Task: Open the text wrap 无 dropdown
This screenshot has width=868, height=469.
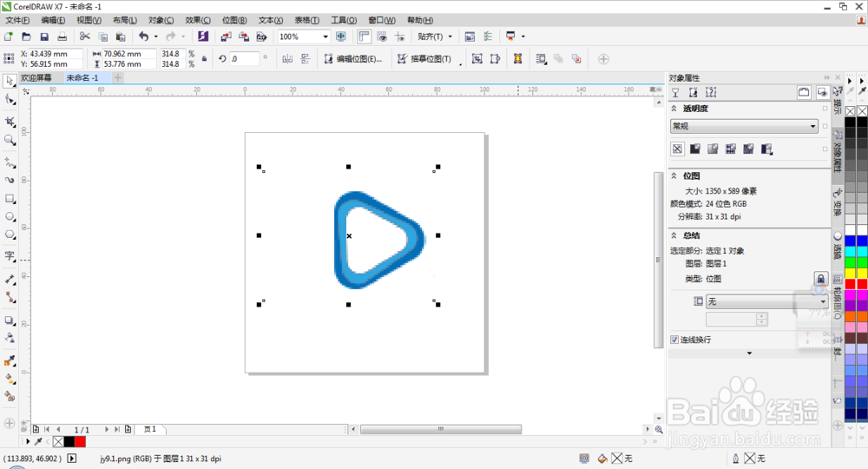Action: [x=766, y=301]
